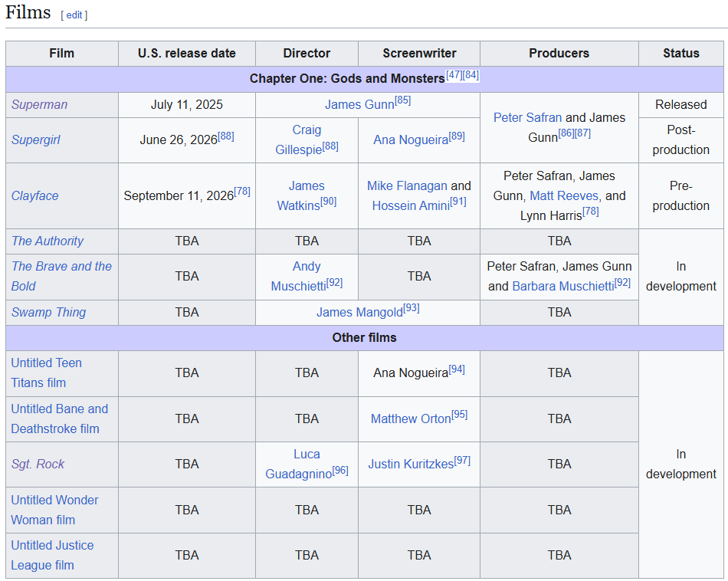Viewport: 728px width, 581px height.
Task: Click the 'Released' status cell
Action: click(x=680, y=104)
